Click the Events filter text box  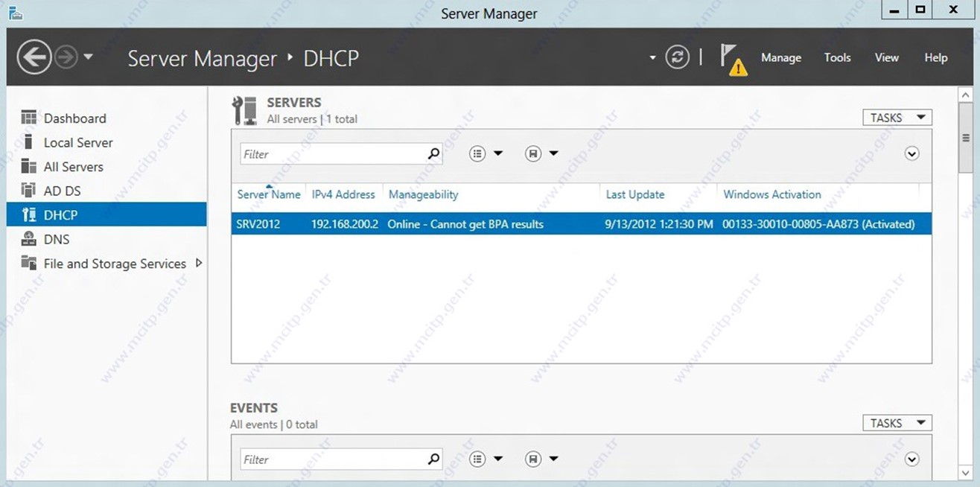coord(333,459)
